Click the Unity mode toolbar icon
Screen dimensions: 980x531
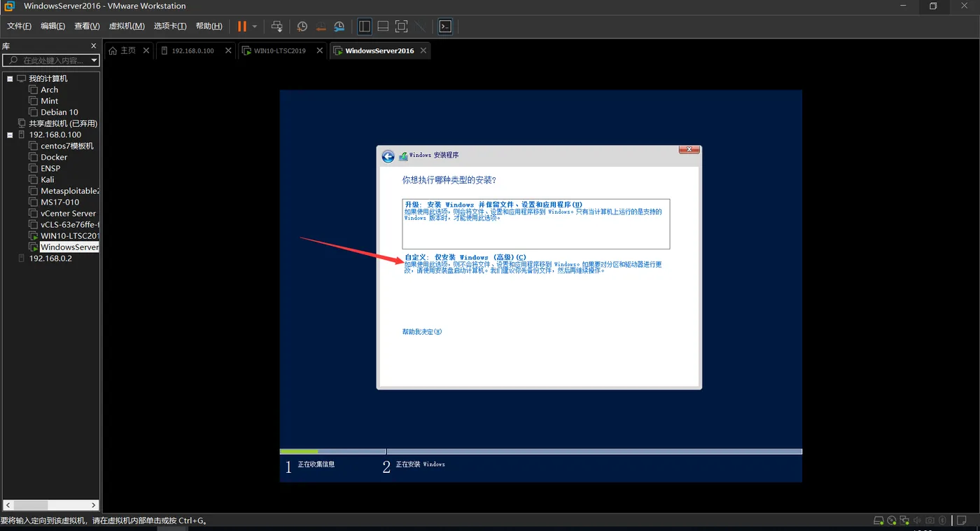419,27
